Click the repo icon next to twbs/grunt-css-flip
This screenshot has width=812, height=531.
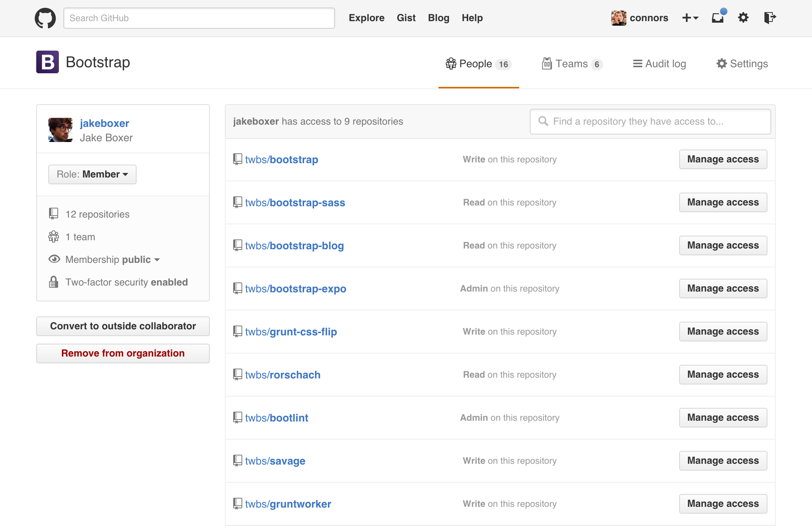(x=237, y=331)
